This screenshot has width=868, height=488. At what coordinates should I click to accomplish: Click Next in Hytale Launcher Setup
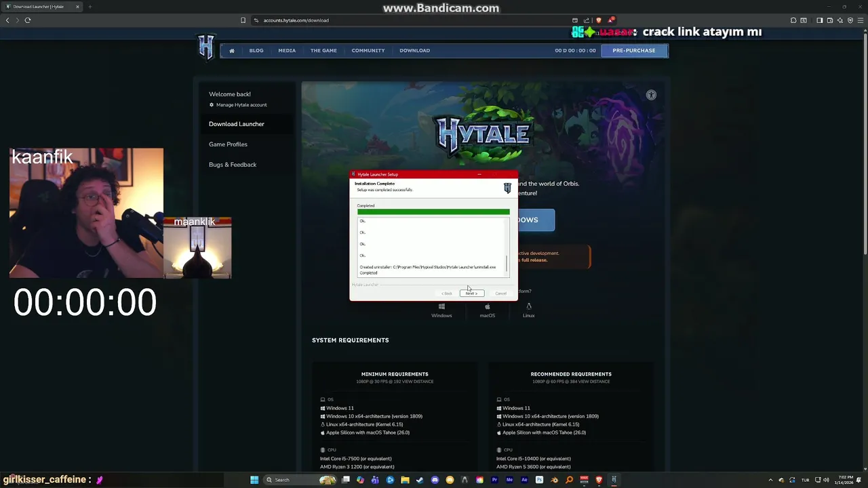pyautogui.click(x=472, y=293)
